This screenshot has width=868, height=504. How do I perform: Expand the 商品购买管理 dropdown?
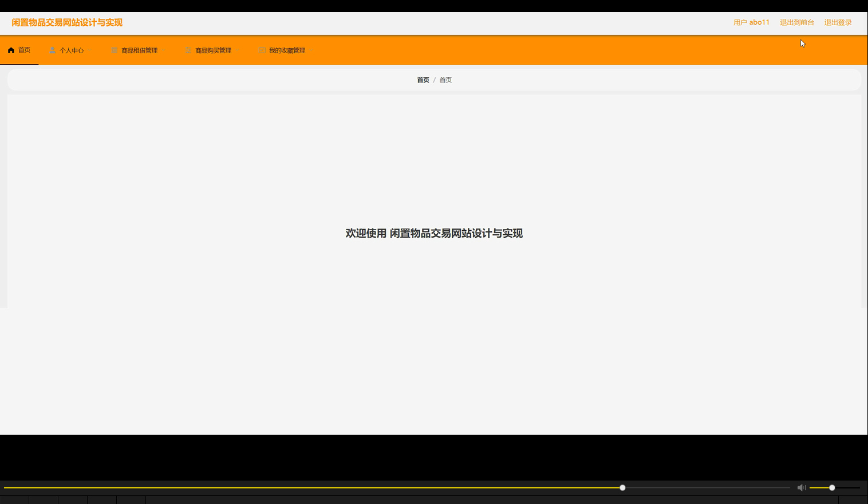coord(212,50)
